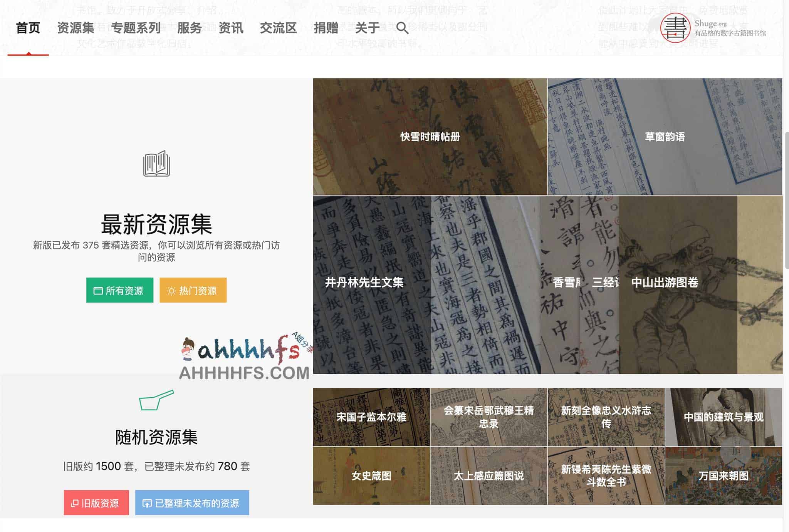This screenshot has width=789, height=532.
Task: Click the green 所有资源 button
Action: point(120,290)
